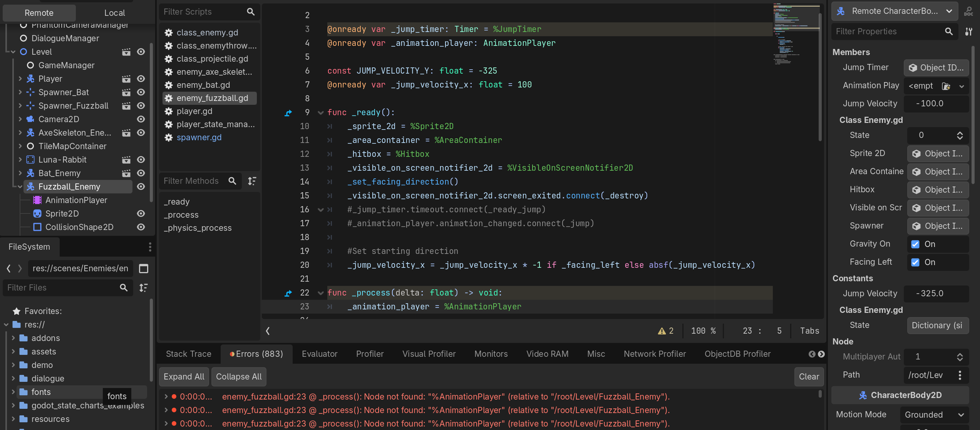This screenshot has width=980, height=430.
Task: Open inspector property tools icon
Action: pos(968,32)
